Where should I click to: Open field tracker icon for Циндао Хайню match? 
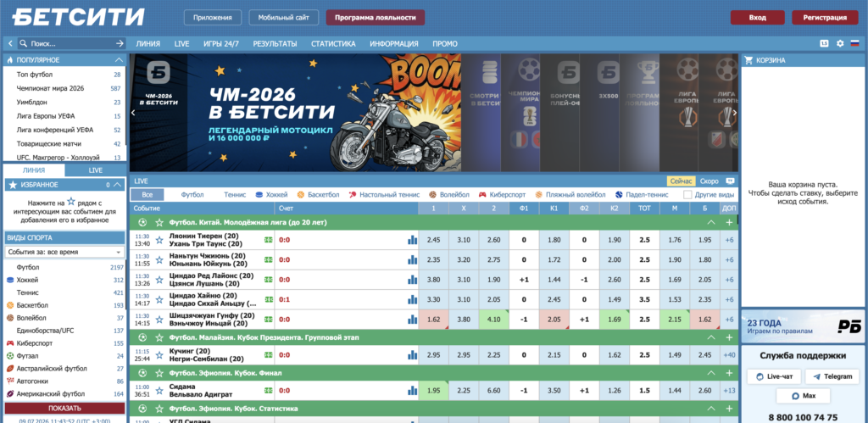click(269, 299)
